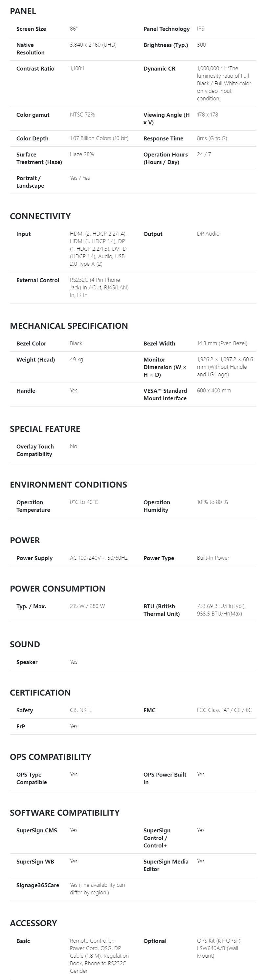Click the ACCESSORY section heading
Viewport: 266px width, 980px height.
[x=33, y=923]
